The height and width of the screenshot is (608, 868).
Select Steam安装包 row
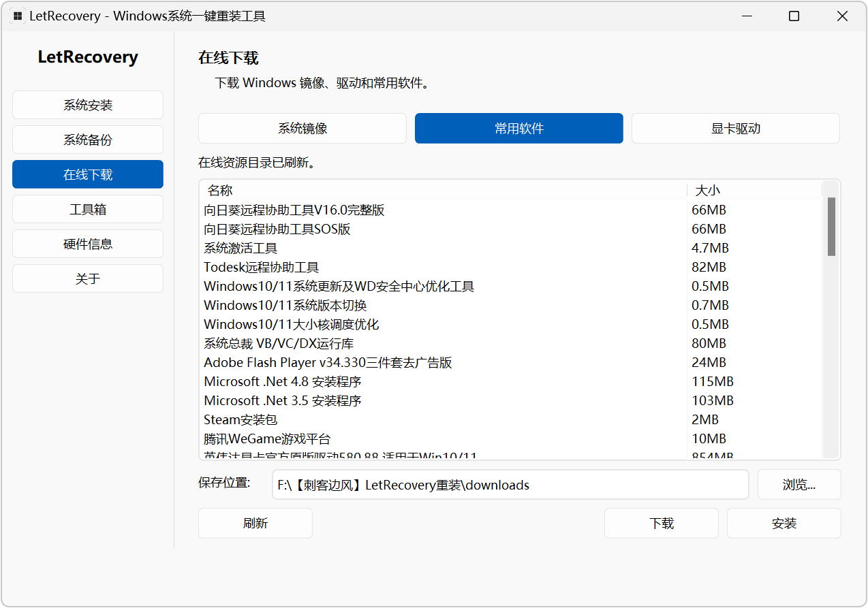pyautogui.click(x=511, y=419)
